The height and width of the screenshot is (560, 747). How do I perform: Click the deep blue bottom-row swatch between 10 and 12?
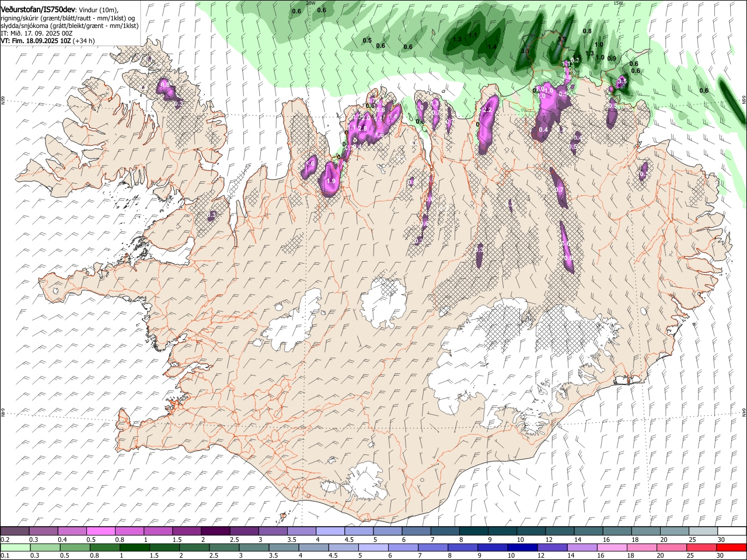coord(522,547)
